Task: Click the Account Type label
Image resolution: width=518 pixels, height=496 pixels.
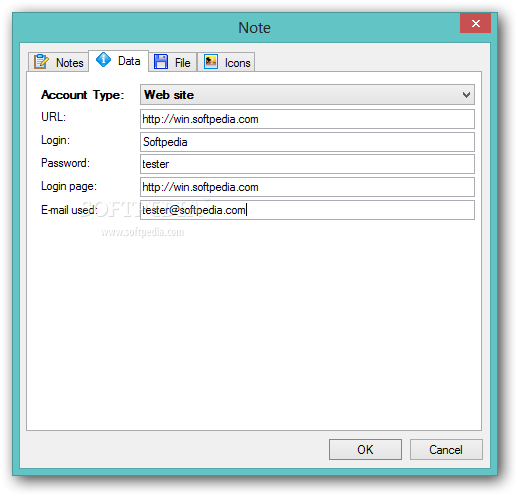Action: (82, 95)
